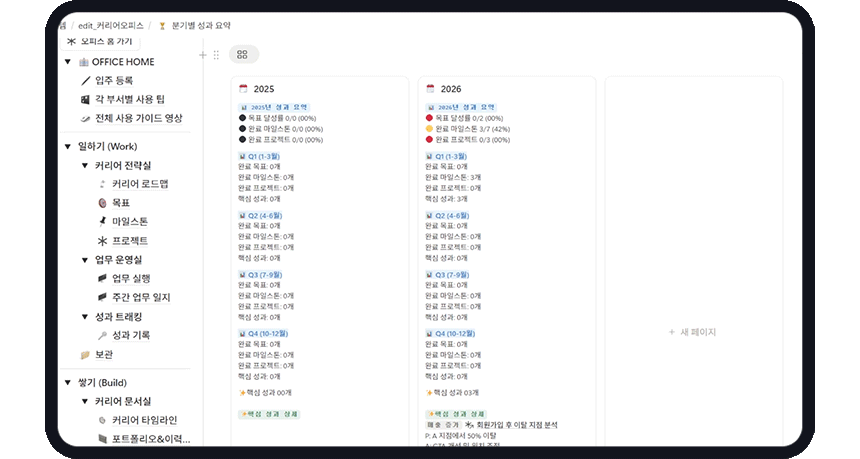Screen dimensions: 860x459
Task: Open the 커리어 타임라인 page link
Action: coord(145,420)
